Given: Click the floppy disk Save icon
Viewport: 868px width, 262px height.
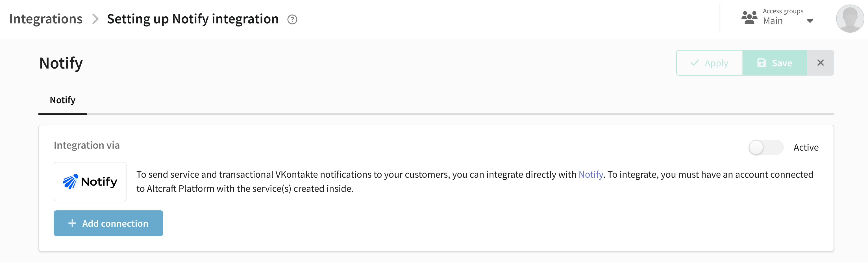Looking at the screenshot, I should [x=762, y=63].
